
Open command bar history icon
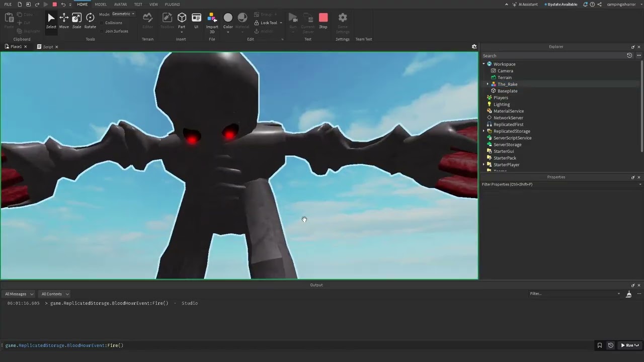[x=611, y=345]
